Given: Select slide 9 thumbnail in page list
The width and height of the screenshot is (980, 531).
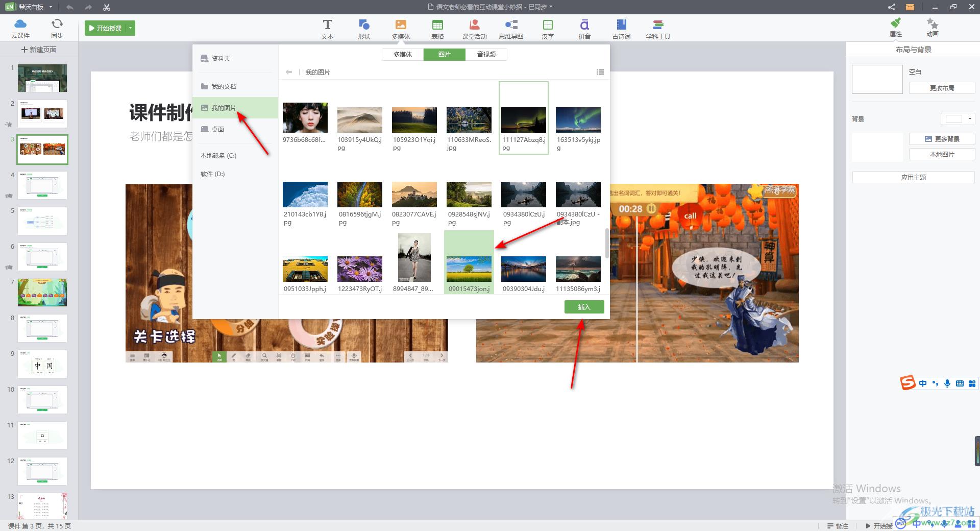Looking at the screenshot, I should [x=42, y=364].
